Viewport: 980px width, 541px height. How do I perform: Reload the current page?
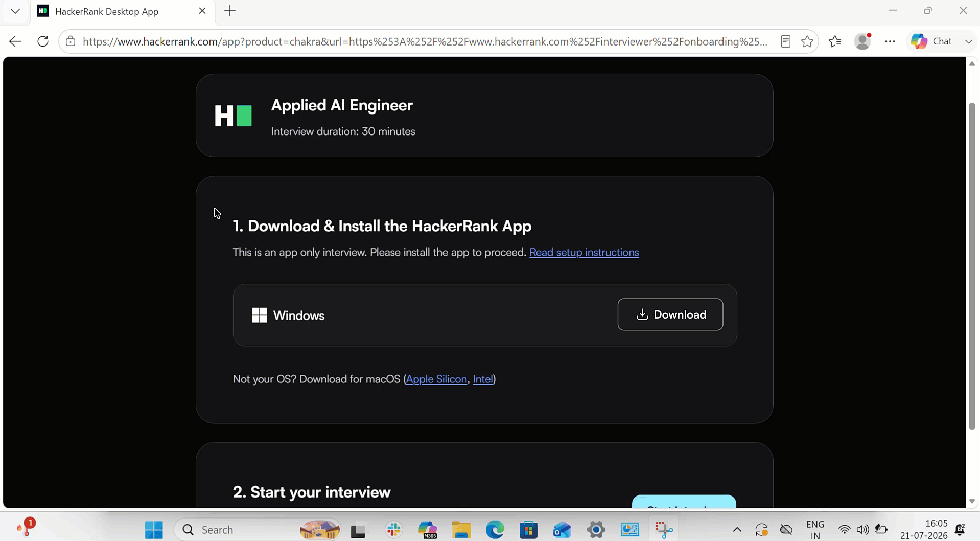click(43, 41)
